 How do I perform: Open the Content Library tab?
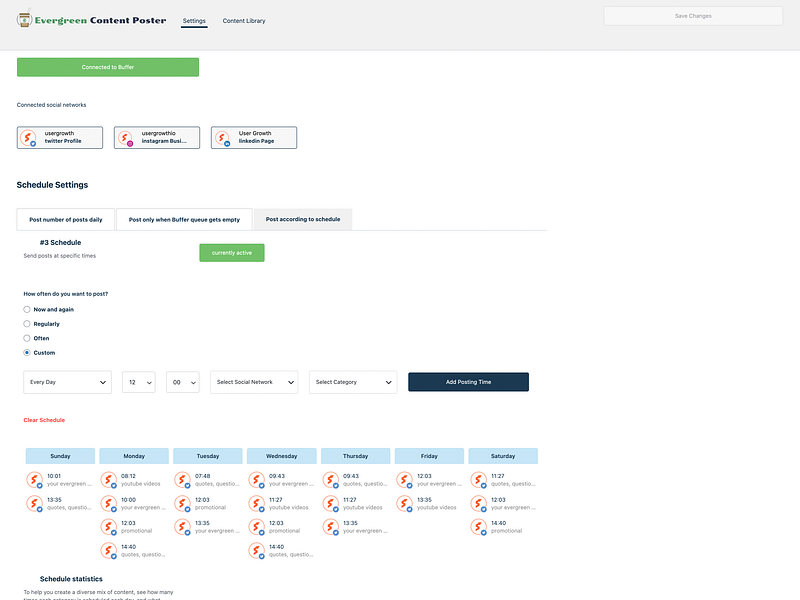244,21
